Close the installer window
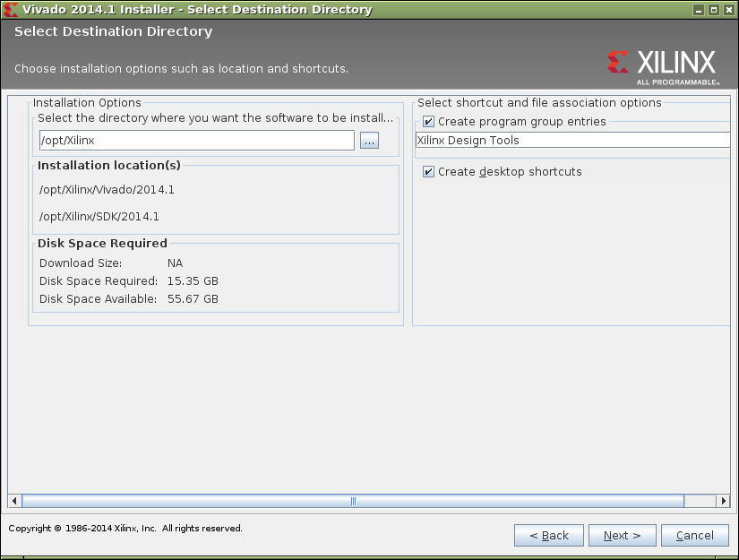739x560 pixels. [728, 10]
